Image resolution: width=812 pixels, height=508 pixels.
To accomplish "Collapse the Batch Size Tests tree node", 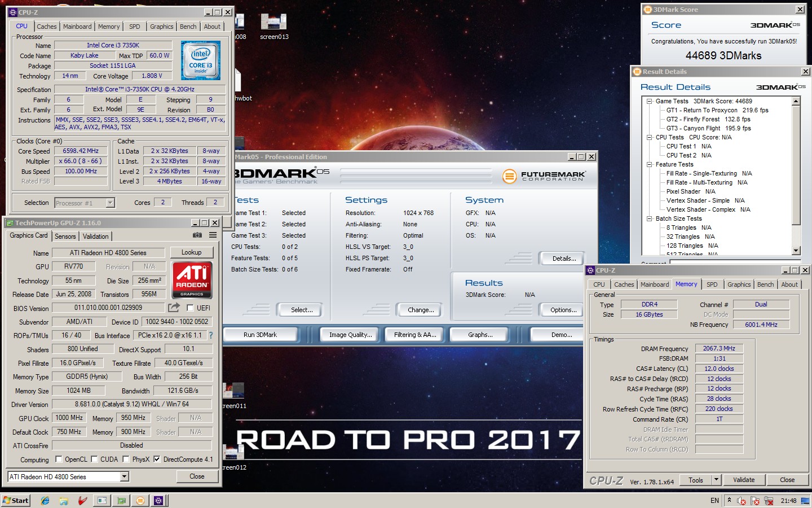I will point(649,218).
